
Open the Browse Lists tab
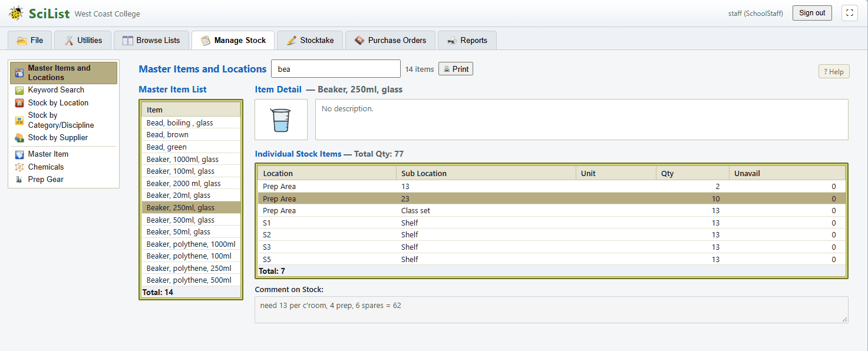click(x=151, y=41)
